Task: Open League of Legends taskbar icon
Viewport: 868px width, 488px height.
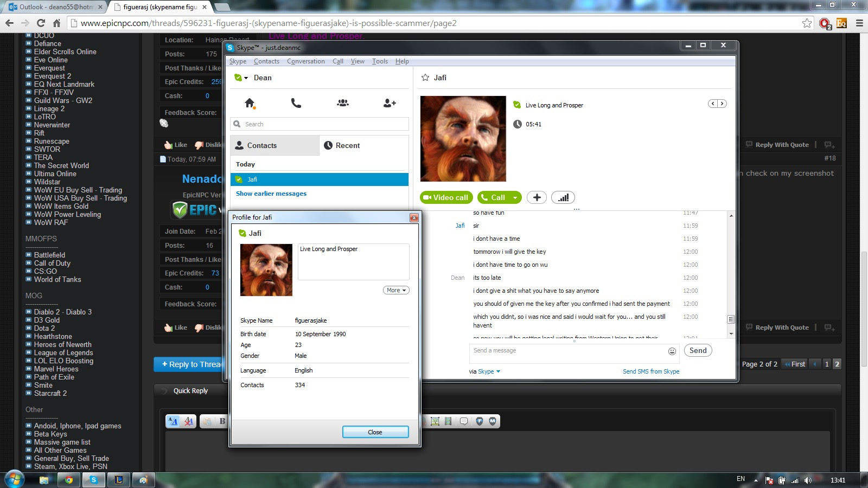Action: point(119,480)
